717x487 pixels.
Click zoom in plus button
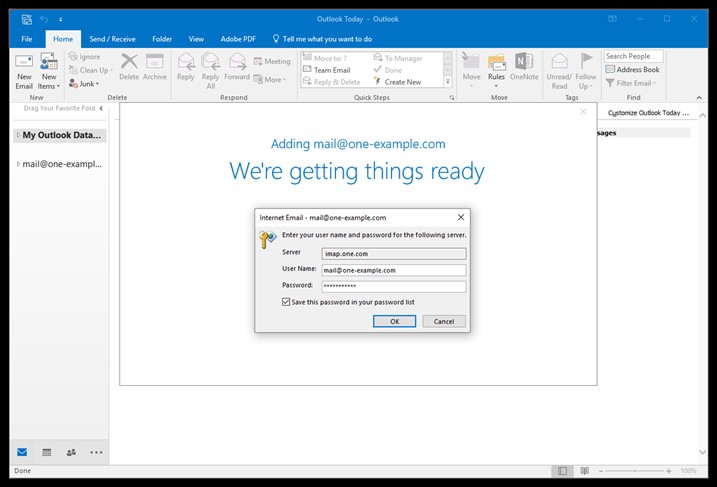(669, 471)
